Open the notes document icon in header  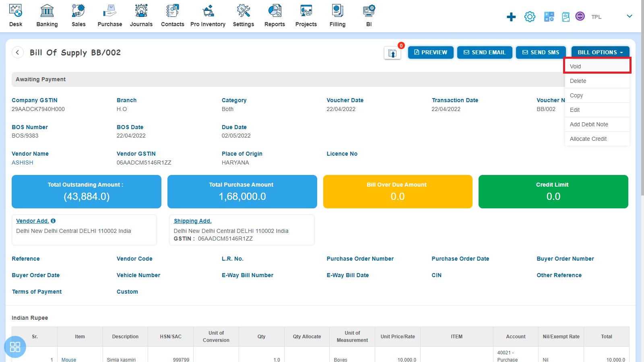coord(566,17)
